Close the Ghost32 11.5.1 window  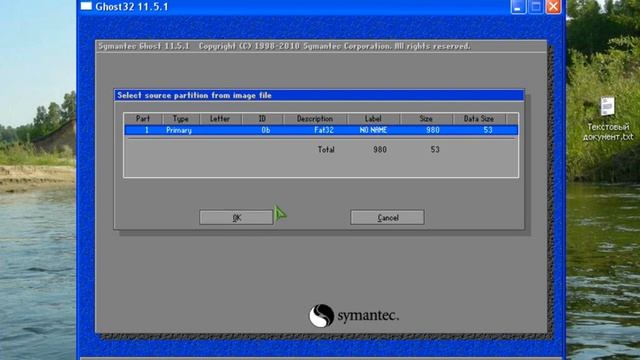(x=553, y=7)
